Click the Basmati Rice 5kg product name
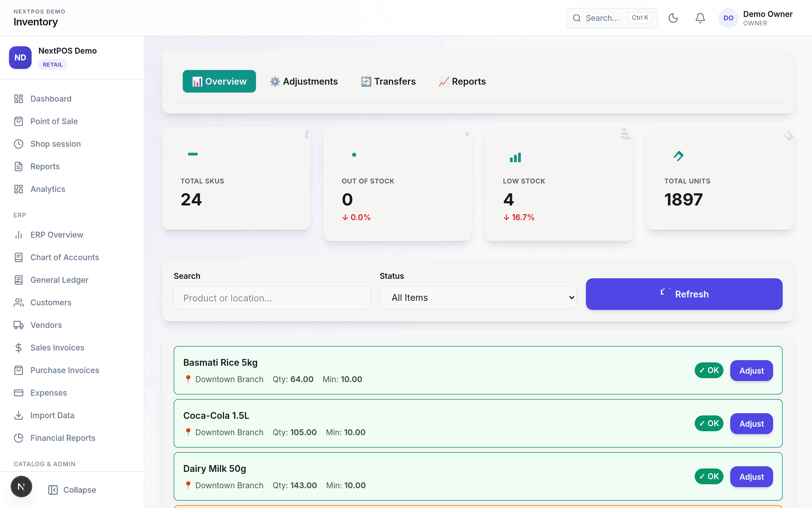Image resolution: width=812 pixels, height=508 pixels. (x=220, y=363)
